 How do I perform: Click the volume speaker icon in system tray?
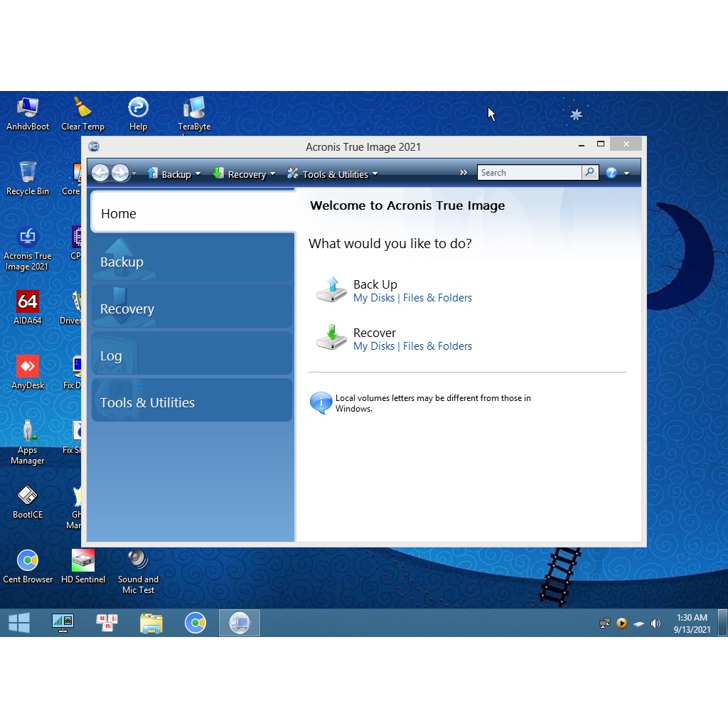click(x=655, y=623)
